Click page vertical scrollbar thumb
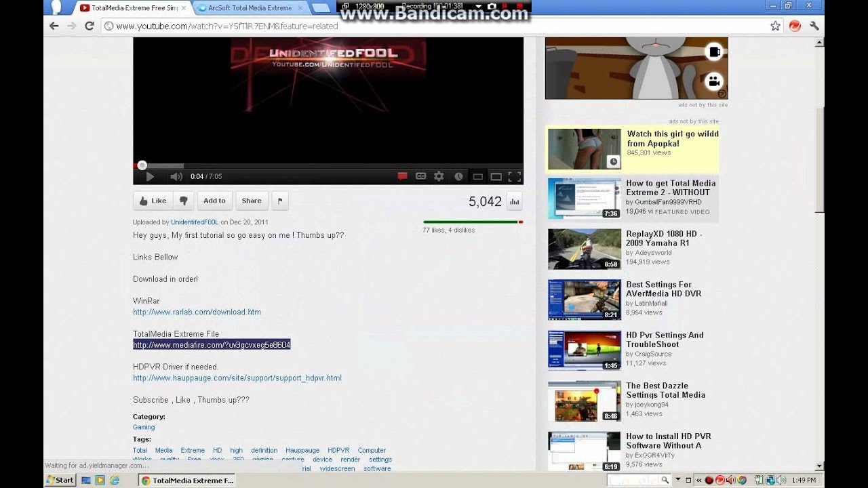The height and width of the screenshot is (488, 868). 819,159
